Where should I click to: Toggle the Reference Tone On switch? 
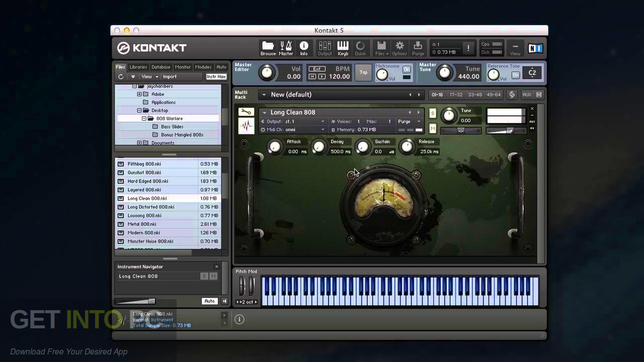[x=516, y=75]
